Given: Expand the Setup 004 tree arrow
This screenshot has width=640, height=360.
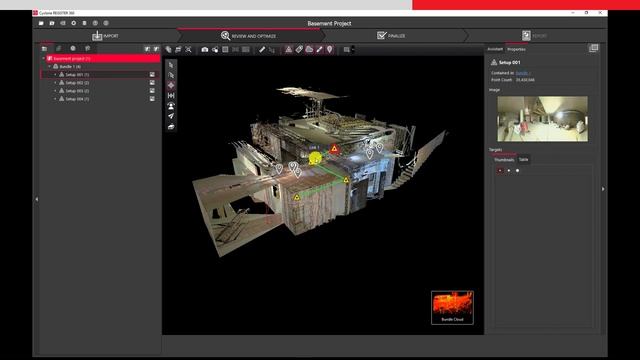Looking at the screenshot, I should coord(56,99).
